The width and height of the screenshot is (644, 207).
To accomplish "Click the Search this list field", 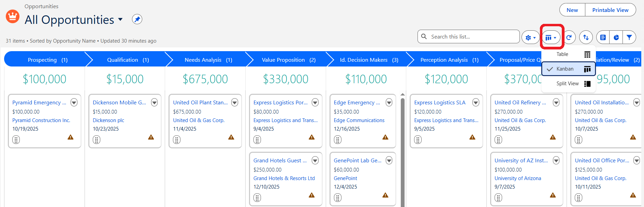I will [x=469, y=36].
